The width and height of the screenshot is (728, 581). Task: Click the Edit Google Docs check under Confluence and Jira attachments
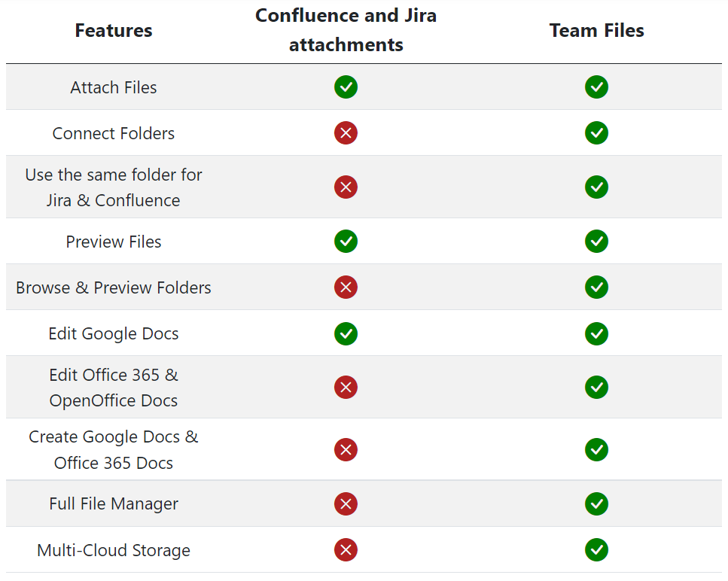346,333
